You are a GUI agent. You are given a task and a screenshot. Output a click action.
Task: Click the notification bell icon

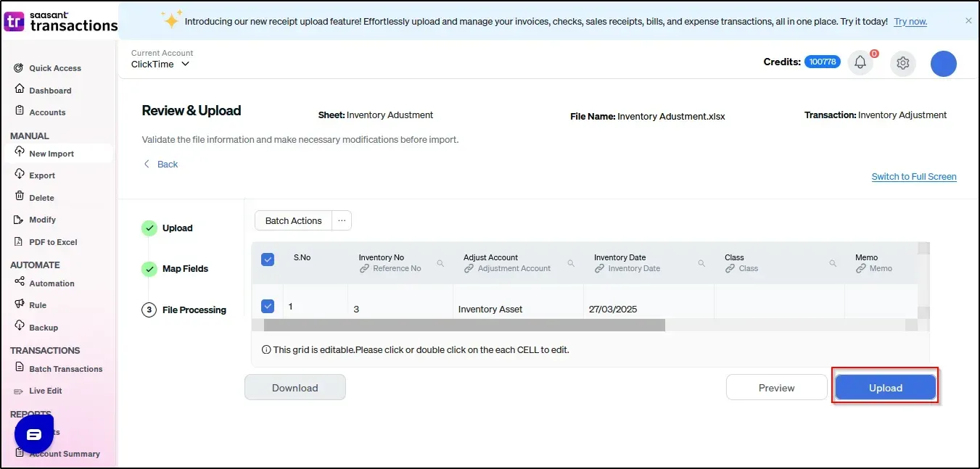tap(860, 63)
